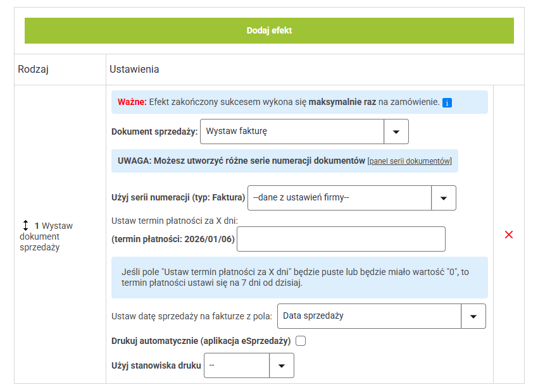Enable the Drukuj automatycznie checkbox
538x392 pixels.
[x=301, y=341]
